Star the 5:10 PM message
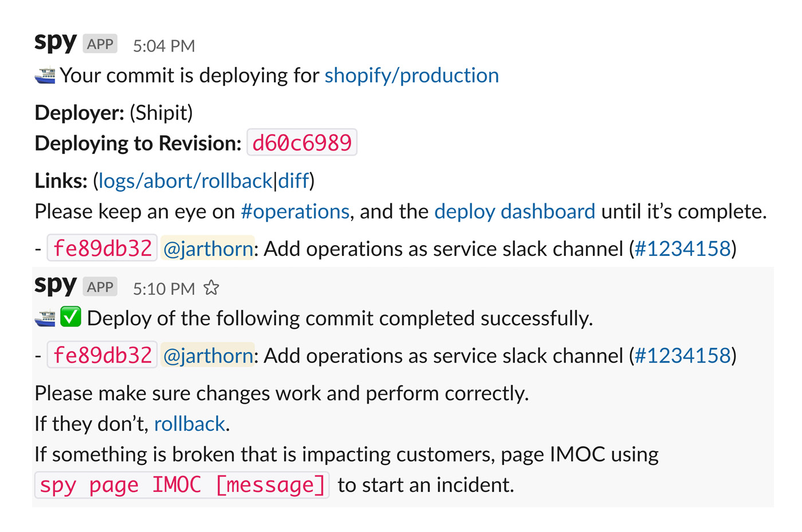802x532 pixels. pyautogui.click(x=211, y=288)
